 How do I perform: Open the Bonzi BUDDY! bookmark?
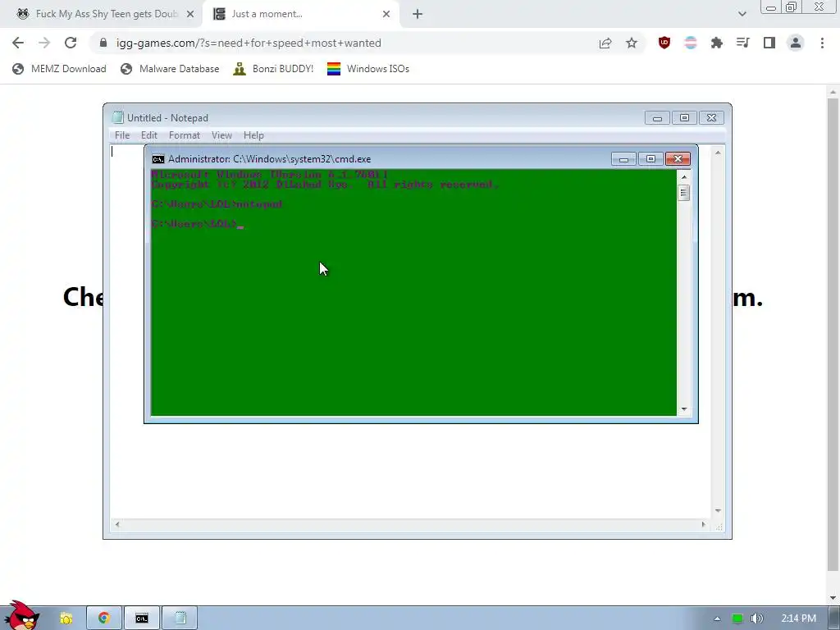[273, 69]
